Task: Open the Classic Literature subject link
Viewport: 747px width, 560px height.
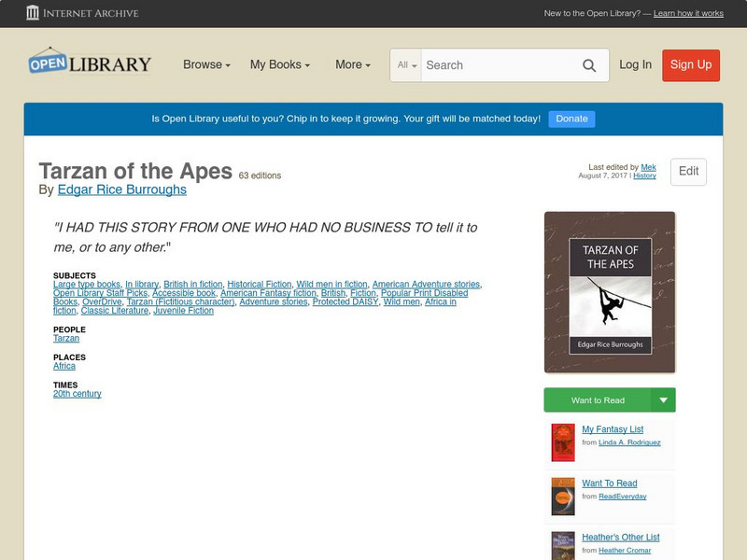Action: tap(114, 311)
